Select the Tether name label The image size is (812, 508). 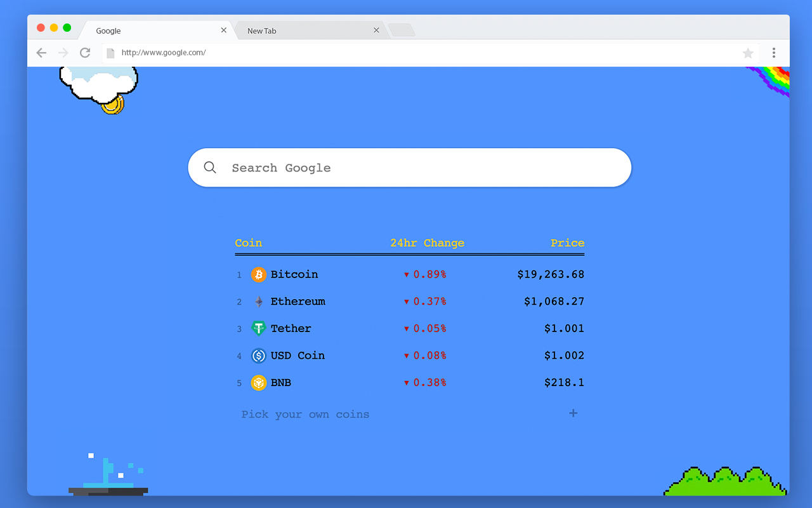(291, 328)
